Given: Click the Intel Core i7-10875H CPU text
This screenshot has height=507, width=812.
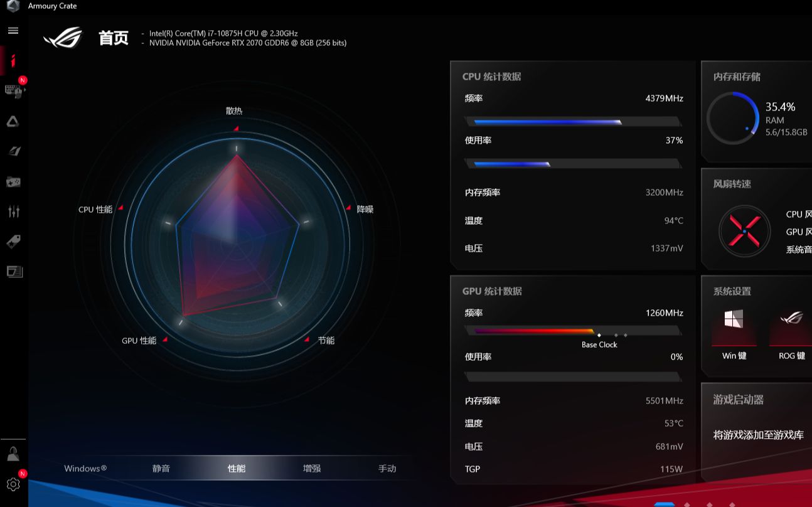Looking at the screenshot, I should (x=223, y=33).
